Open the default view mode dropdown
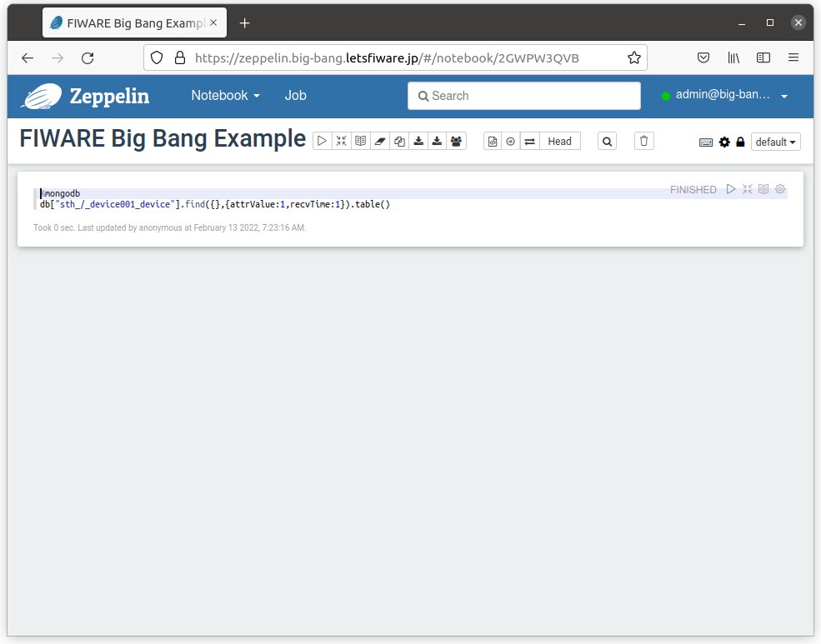Screen dimensions: 821x644 (x=775, y=142)
